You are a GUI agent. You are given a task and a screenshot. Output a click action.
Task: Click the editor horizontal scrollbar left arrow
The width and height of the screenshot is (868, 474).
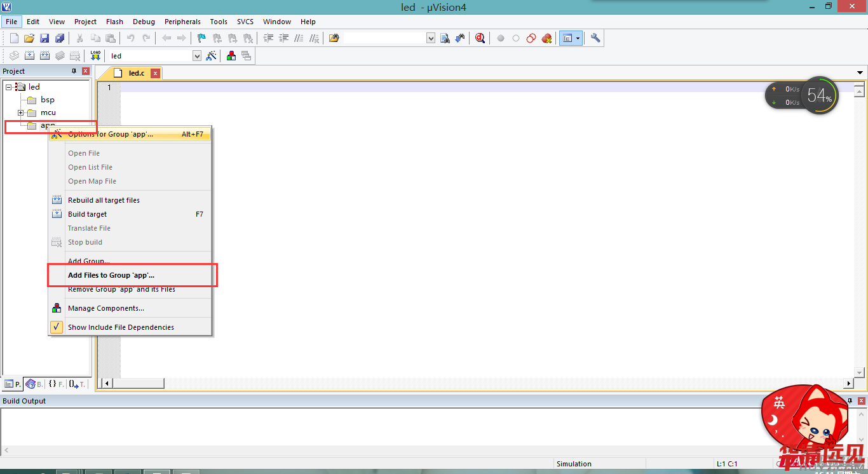[x=107, y=383]
